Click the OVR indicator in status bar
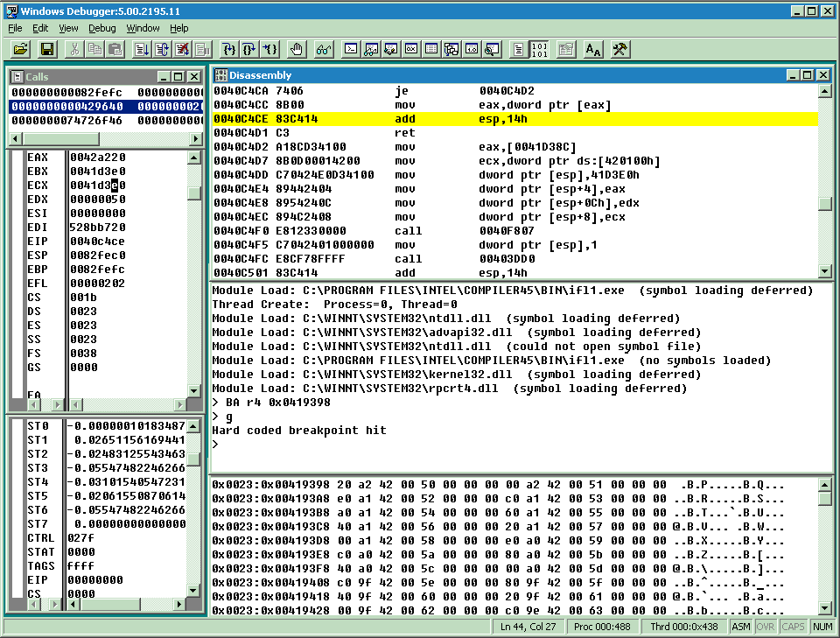Screen dimensions: 840x638 (766, 627)
